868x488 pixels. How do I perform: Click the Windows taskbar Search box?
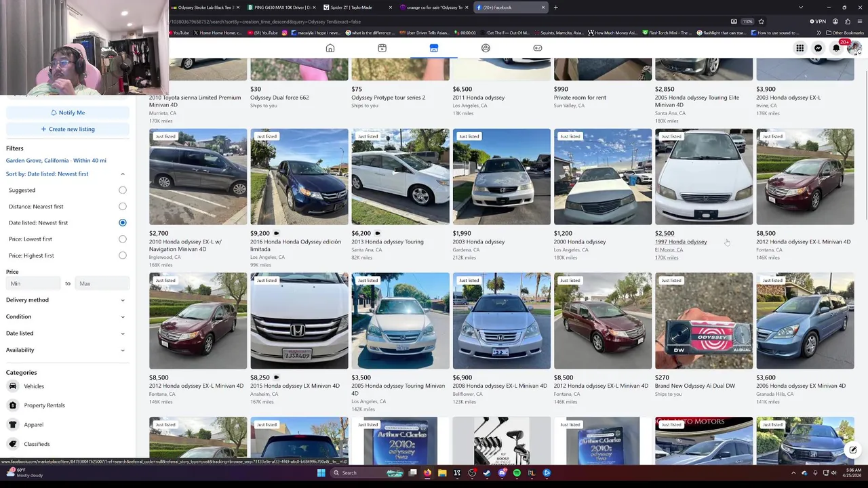[x=367, y=473]
